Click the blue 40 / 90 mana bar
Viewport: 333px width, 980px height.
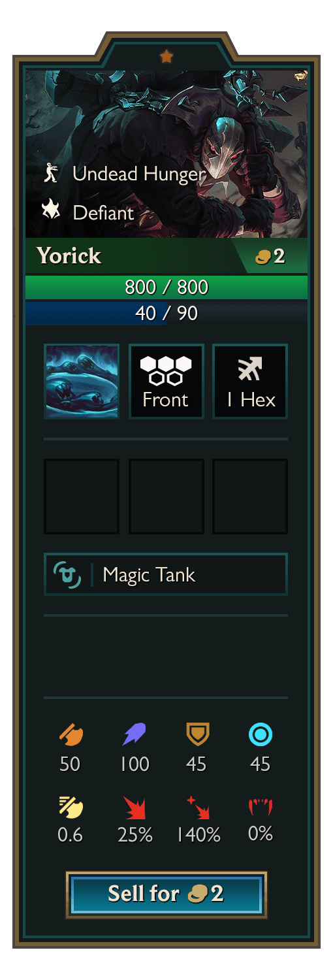(x=166, y=313)
